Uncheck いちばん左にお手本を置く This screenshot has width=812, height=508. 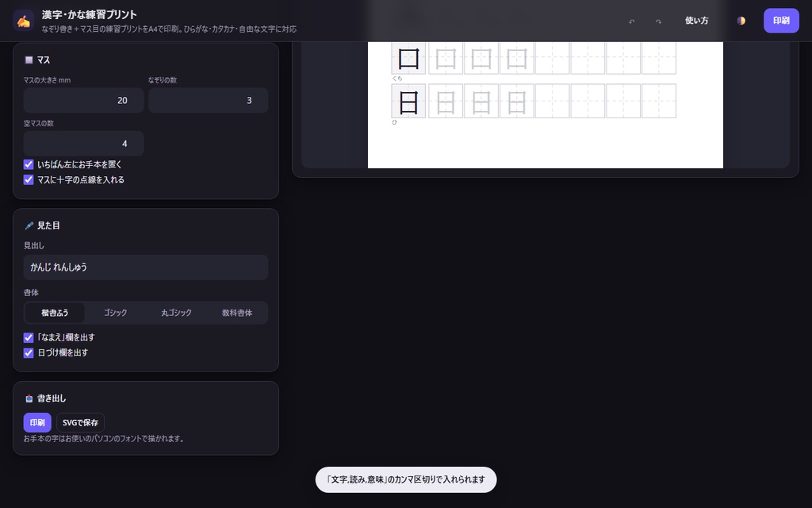29,164
